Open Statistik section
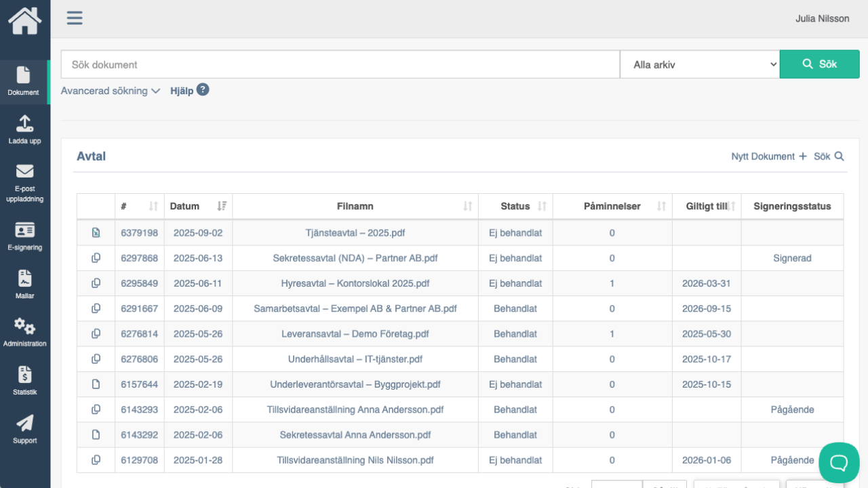This screenshot has width=868, height=488. [24, 381]
